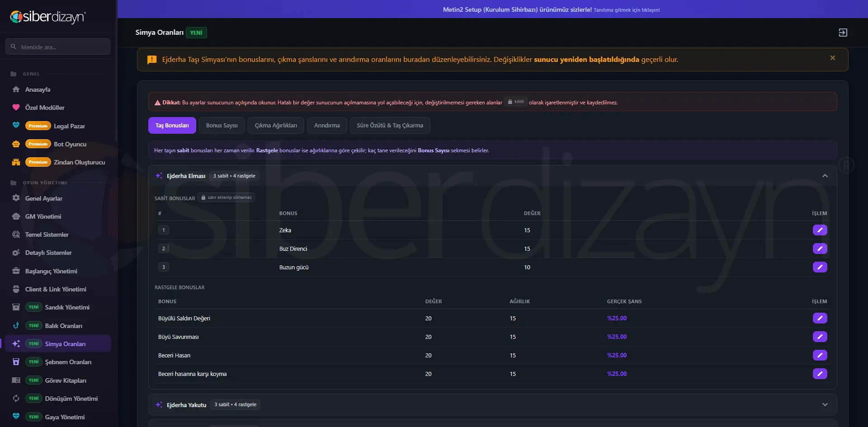The image size is (868, 427).
Task: Click the Metin2 Setup promo banner link
Action: pos(551,9)
